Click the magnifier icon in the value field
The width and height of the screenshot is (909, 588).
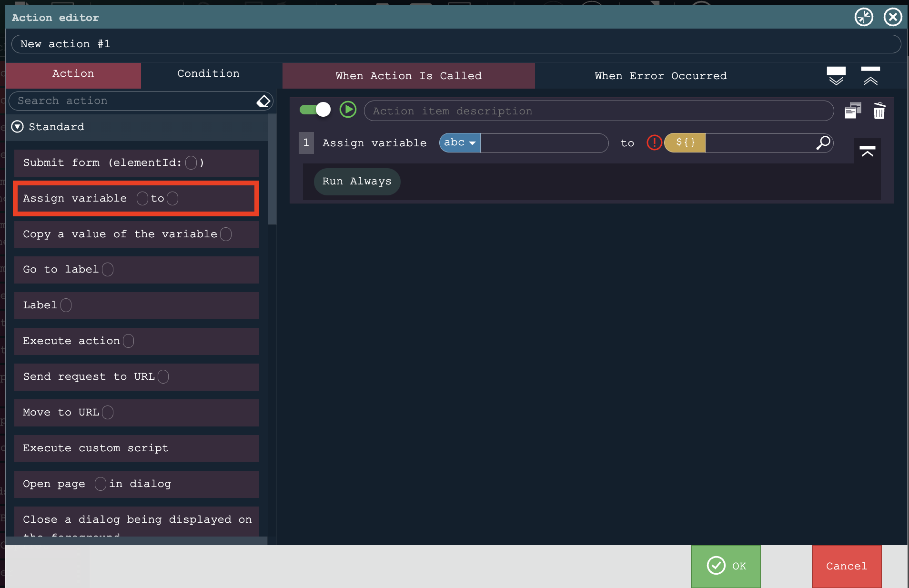pyautogui.click(x=823, y=143)
